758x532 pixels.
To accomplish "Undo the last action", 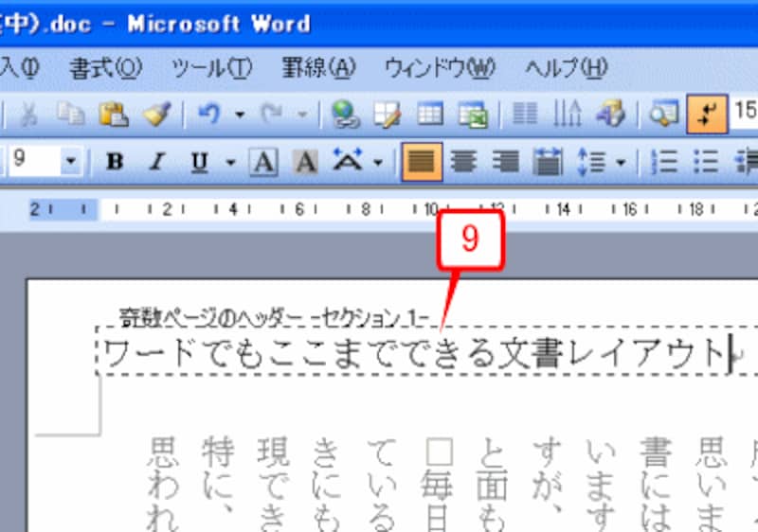I will point(209,115).
